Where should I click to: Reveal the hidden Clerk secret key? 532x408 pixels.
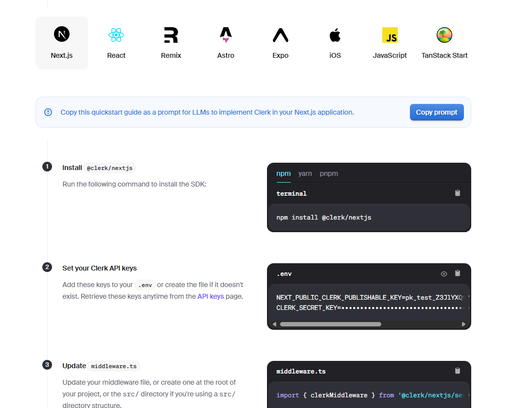pyautogui.click(x=444, y=274)
